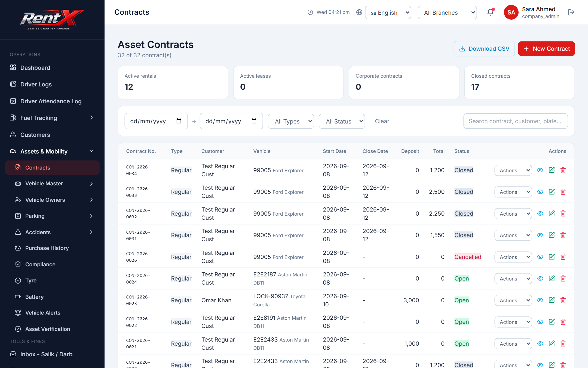Open Customers in sidebar
The width and height of the screenshot is (588, 368).
click(52, 135)
